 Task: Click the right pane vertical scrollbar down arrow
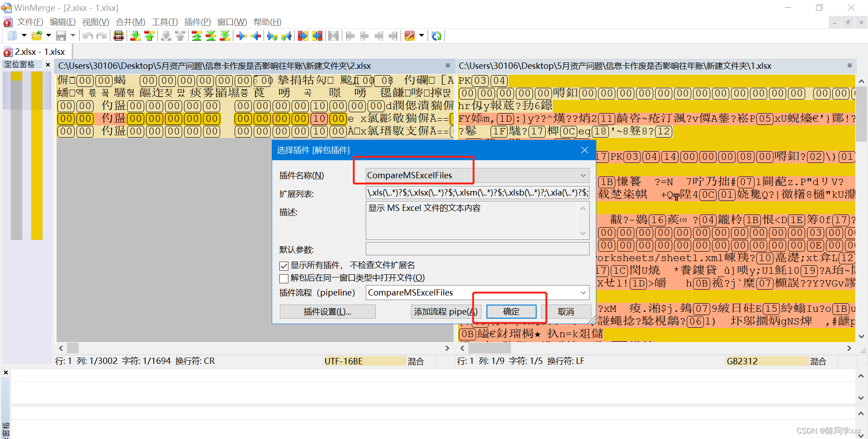(x=861, y=336)
